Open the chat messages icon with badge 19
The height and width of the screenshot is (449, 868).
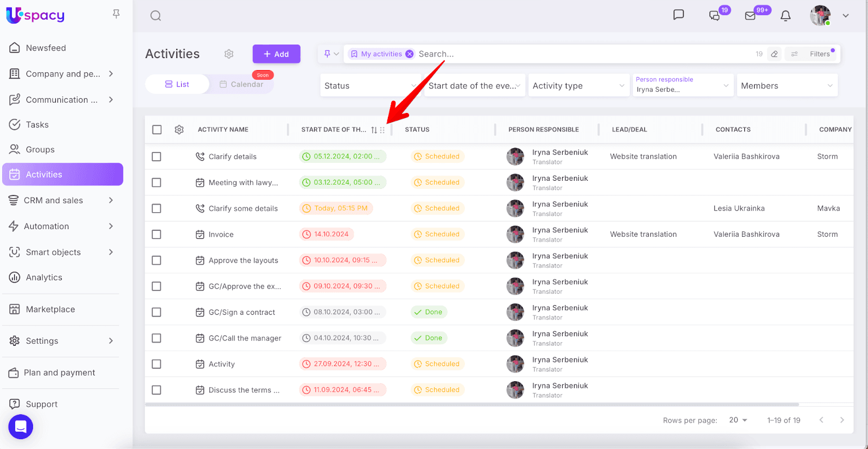[714, 16]
